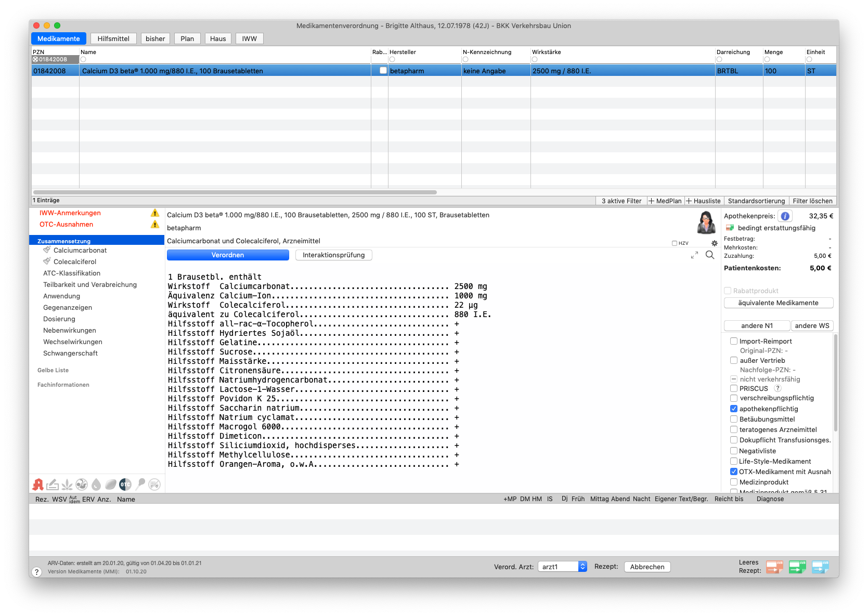This screenshot has height=616, width=868.
Task: Click the Hersteller column filter circle
Action: (x=392, y=59)
